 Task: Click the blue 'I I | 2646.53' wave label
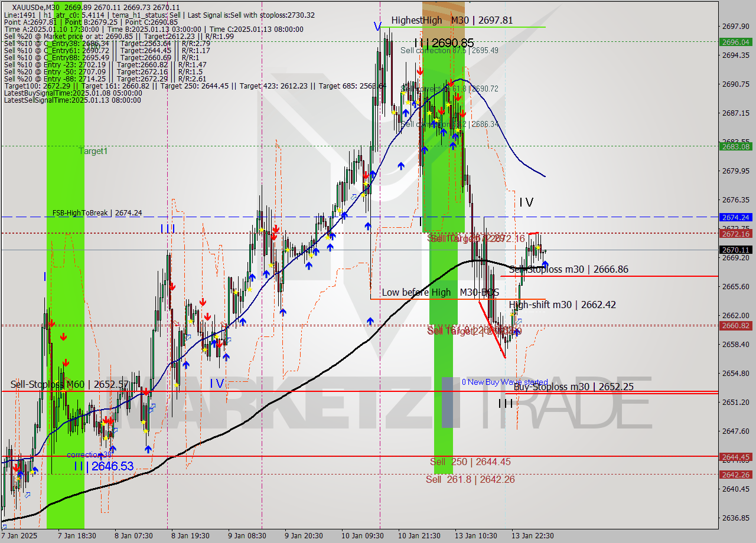(x=103, y=466)
